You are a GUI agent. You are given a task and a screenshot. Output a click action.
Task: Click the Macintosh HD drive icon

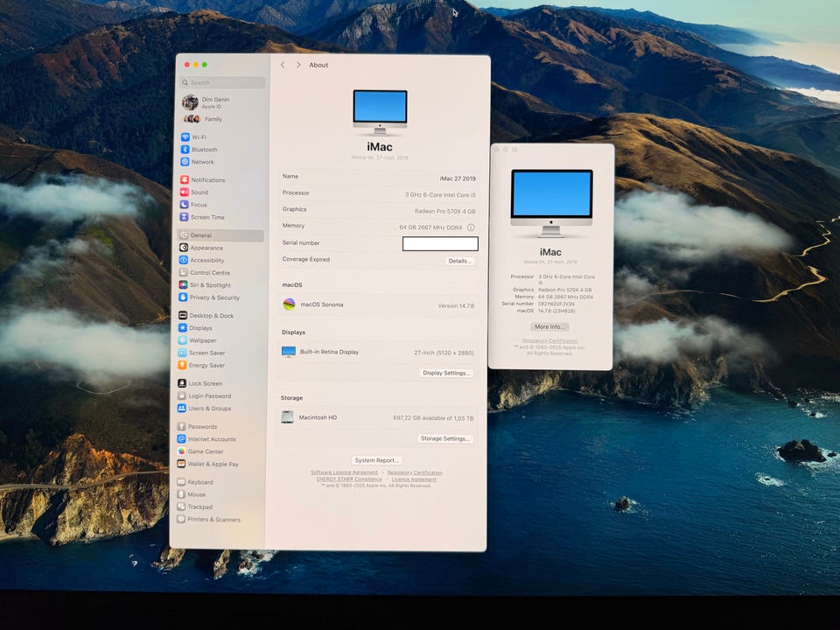(x=287, y=416)
